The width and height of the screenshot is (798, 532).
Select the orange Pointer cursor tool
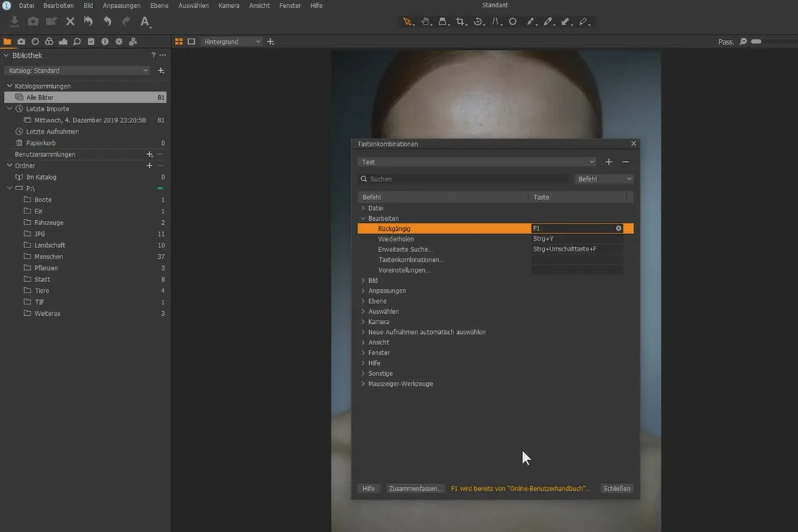tap(408, 22)
